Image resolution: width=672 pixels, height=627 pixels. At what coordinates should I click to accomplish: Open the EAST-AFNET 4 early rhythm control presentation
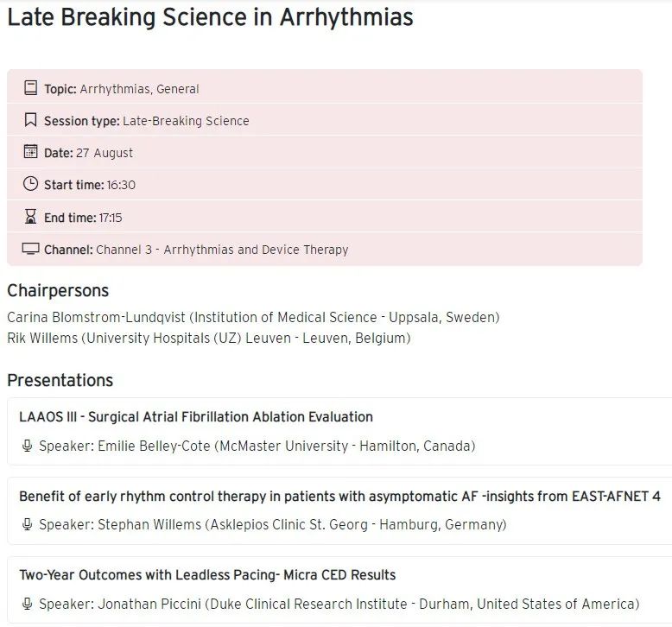tap(339, 496)
